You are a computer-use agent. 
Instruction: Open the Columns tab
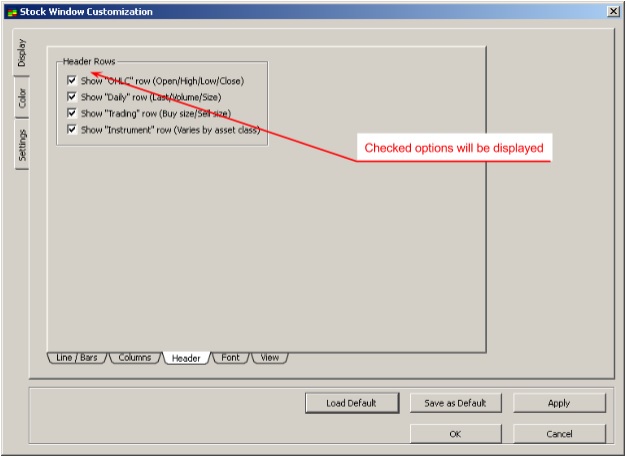[134, 358]
